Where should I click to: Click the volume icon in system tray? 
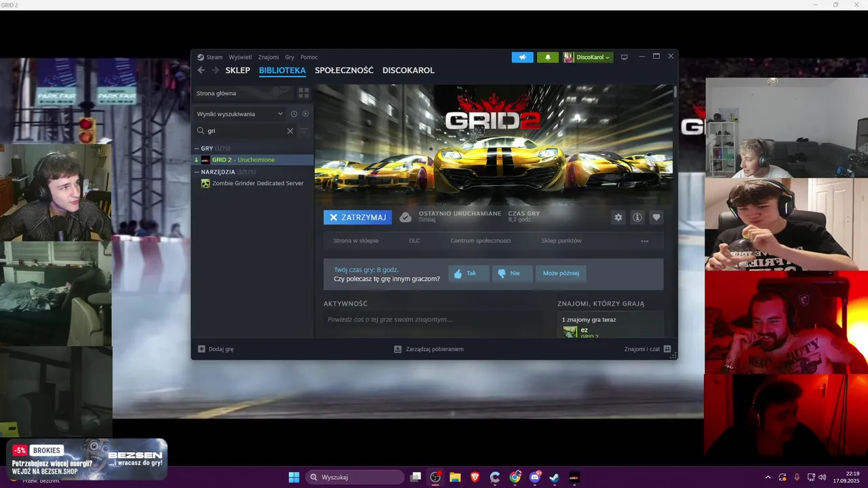tap(823, 477)
